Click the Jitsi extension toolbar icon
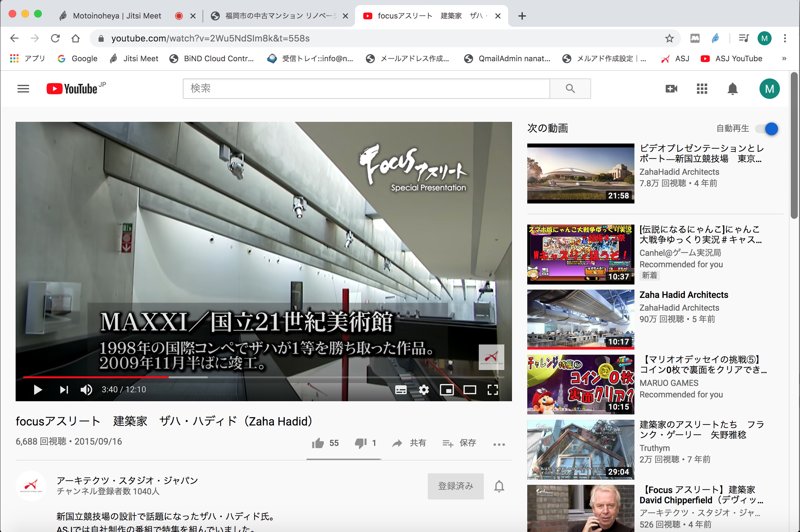 pos(715,38)
